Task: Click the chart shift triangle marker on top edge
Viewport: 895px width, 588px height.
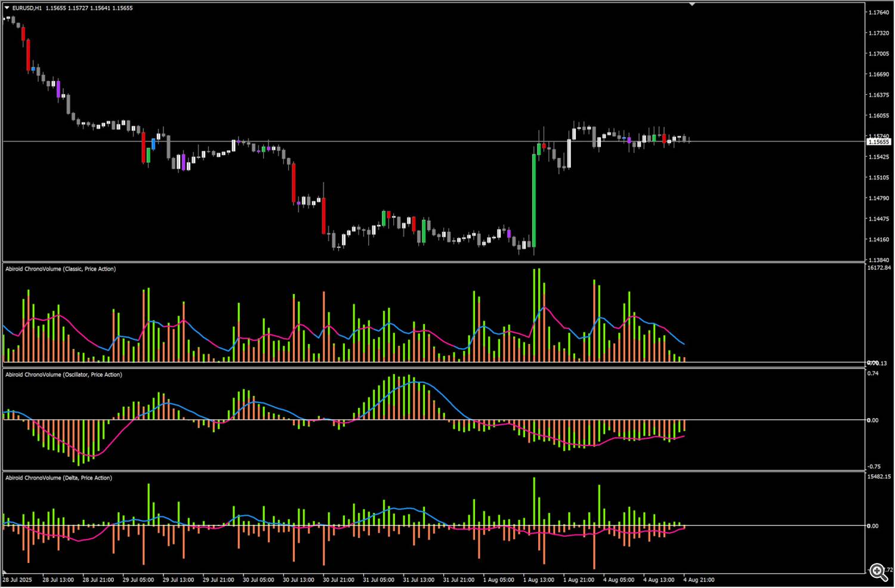Action: coord(692,4)
